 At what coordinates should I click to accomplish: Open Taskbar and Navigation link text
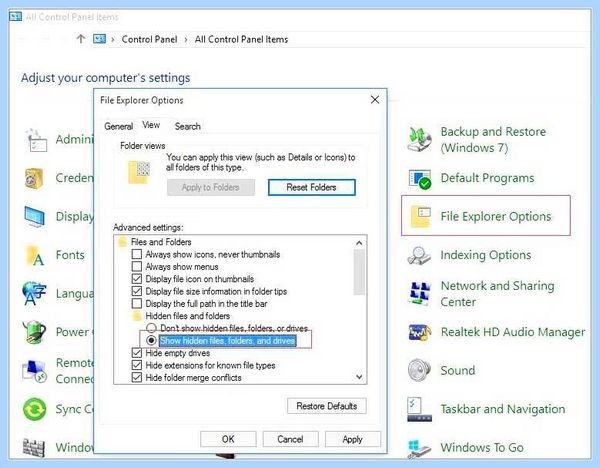pos(502,409)
